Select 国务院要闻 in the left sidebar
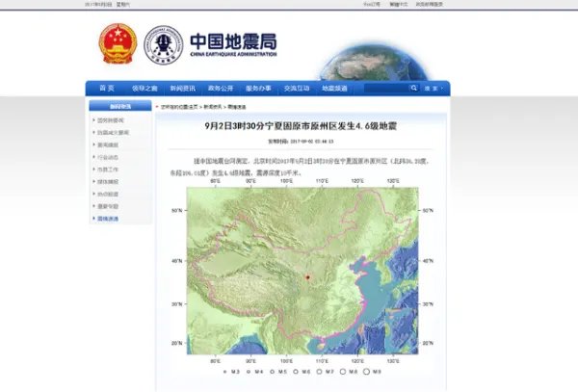The image size is (578, 392). (x=111, y=120)
